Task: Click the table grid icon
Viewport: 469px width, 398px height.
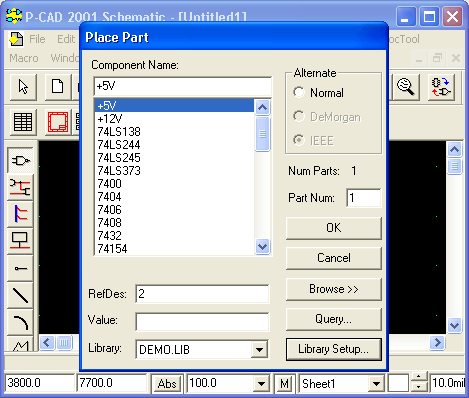Action: coord(23,122)
